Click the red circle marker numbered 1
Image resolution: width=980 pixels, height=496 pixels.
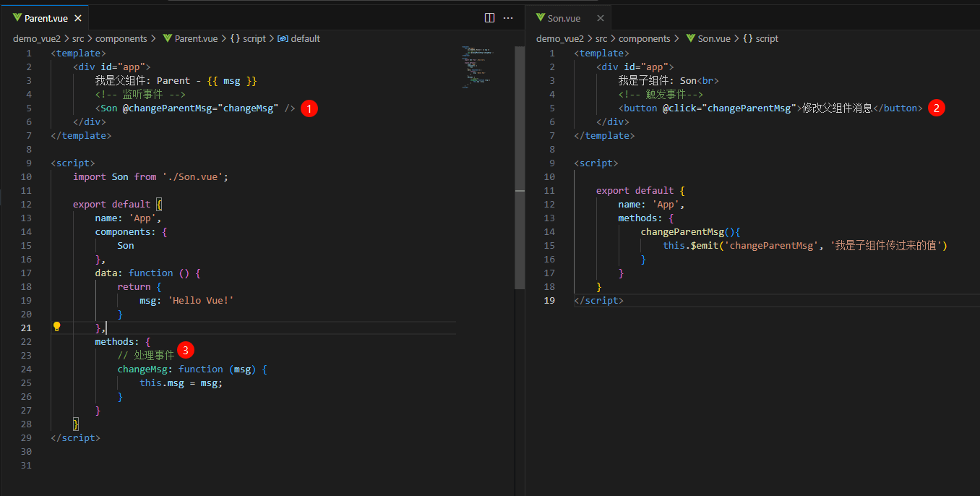pos(309,108)
